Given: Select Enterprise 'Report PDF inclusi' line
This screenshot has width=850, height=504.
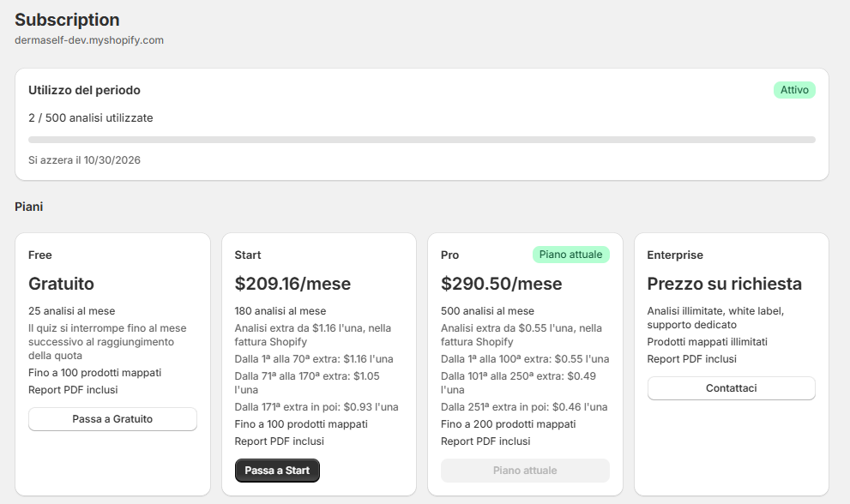Looking at the screenshot, I should coord(691,359).
